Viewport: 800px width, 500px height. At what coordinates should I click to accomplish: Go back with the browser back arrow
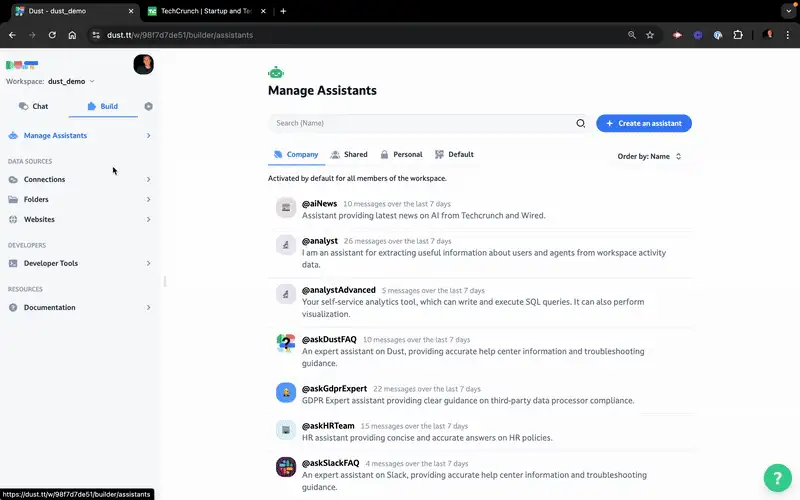click(12, 35)
